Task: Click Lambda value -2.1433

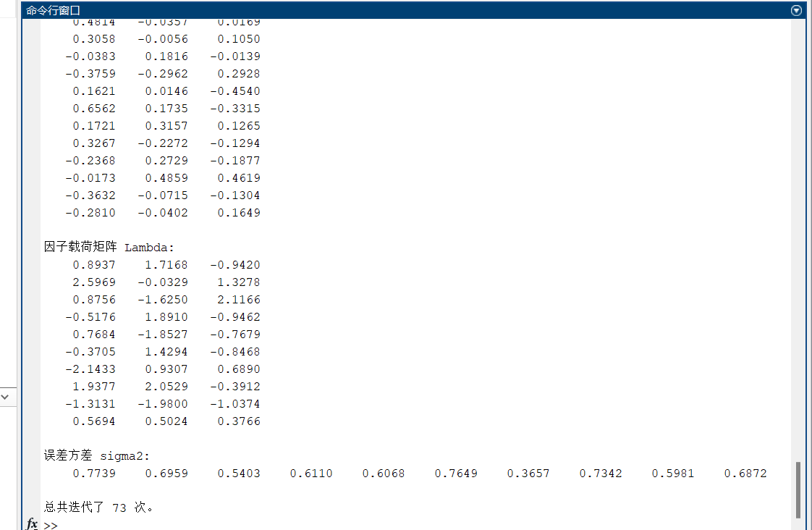Action: pos(90,369)
